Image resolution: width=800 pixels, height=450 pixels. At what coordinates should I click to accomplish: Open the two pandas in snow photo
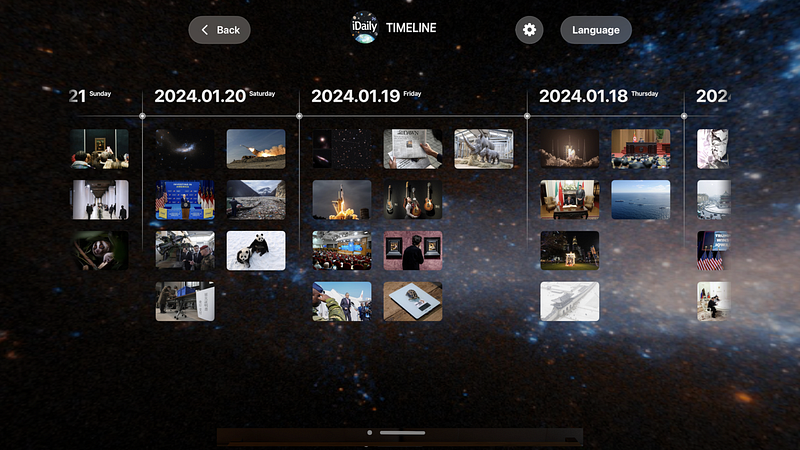click(x=256, y=251)
